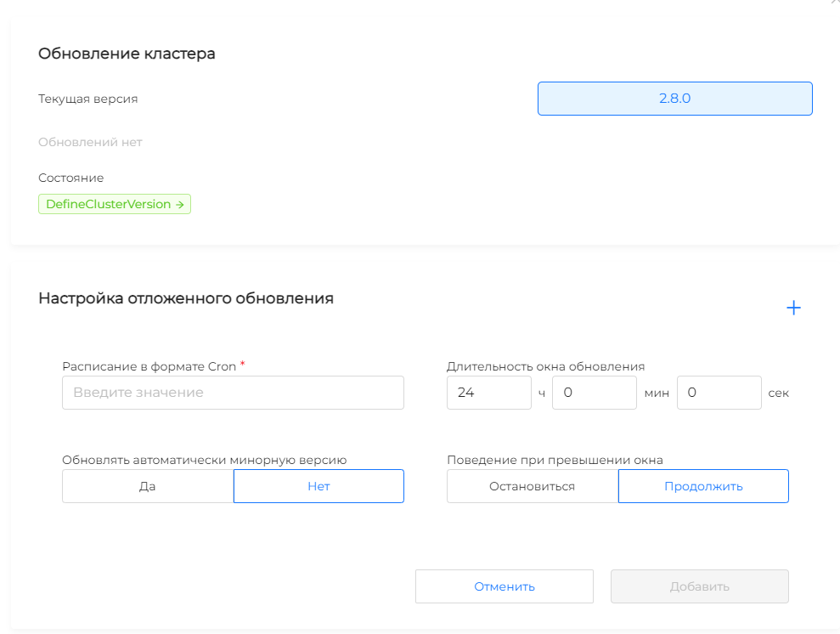Choose Продолжить when window is exceeded
Viewport: 840px width, 634px height.
[x=703, y=486]
